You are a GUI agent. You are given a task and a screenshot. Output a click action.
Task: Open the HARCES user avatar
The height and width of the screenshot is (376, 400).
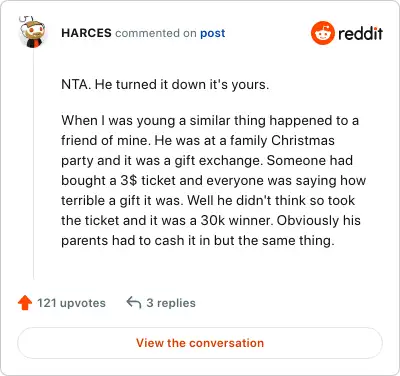(32, 32)
